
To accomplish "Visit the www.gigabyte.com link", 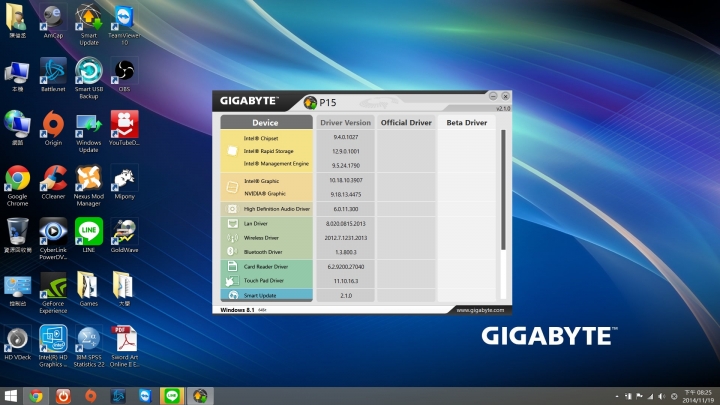I will point(480,310).
